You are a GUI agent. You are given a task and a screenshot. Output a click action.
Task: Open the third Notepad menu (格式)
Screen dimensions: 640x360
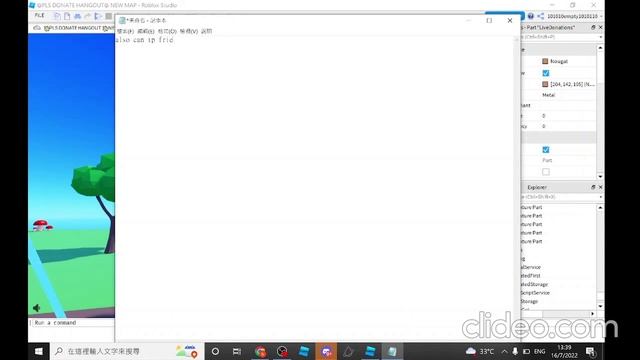click(167, 31)
